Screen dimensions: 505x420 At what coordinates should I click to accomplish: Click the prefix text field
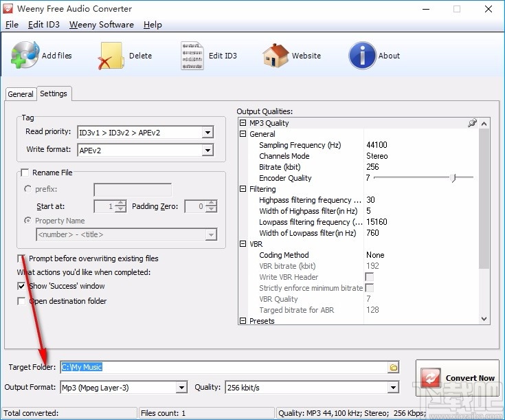click(x=133, y=190)
